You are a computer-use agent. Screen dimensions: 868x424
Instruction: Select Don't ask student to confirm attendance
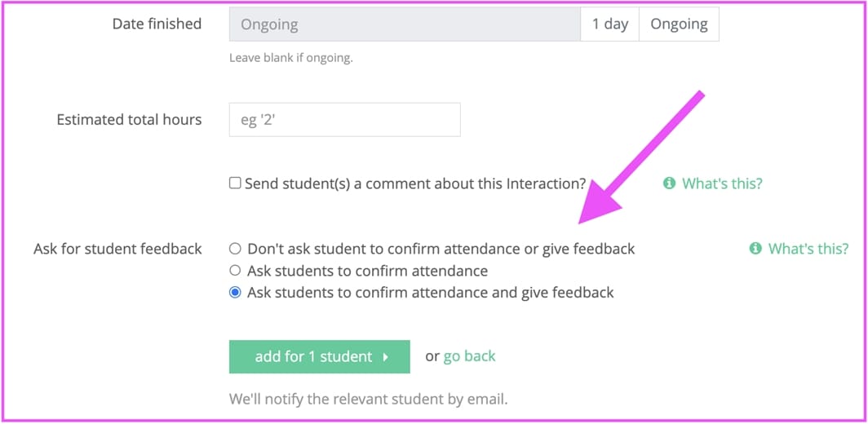point(235,249)
